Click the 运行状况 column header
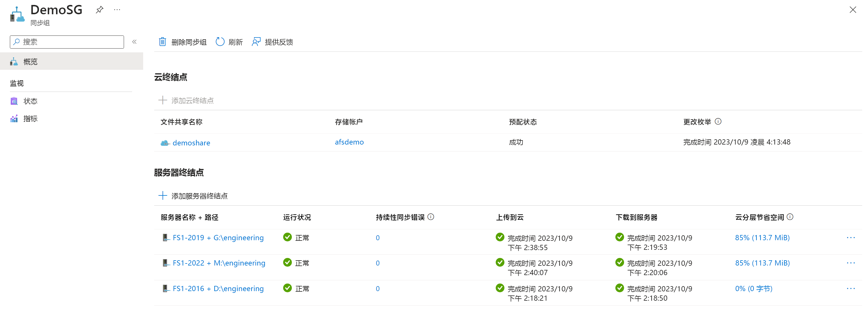This screenshot has height=310, width=868. pyautogui.click(x=297, y=217)
